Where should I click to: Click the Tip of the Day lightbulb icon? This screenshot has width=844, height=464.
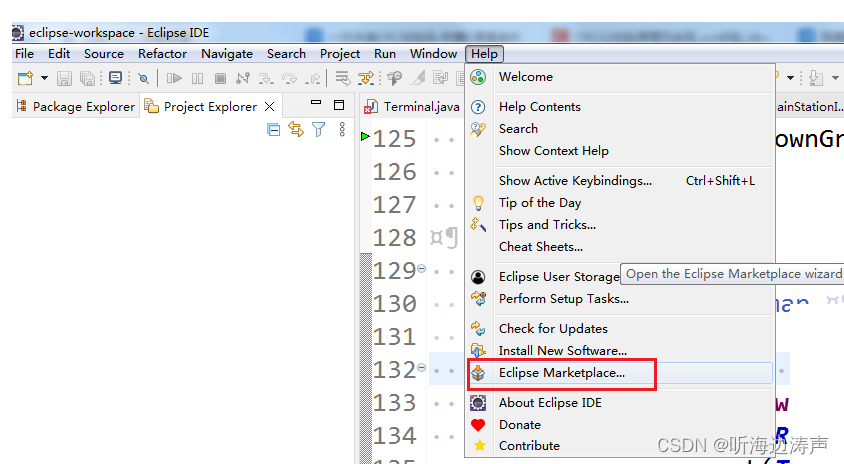(x=478, y=203)
